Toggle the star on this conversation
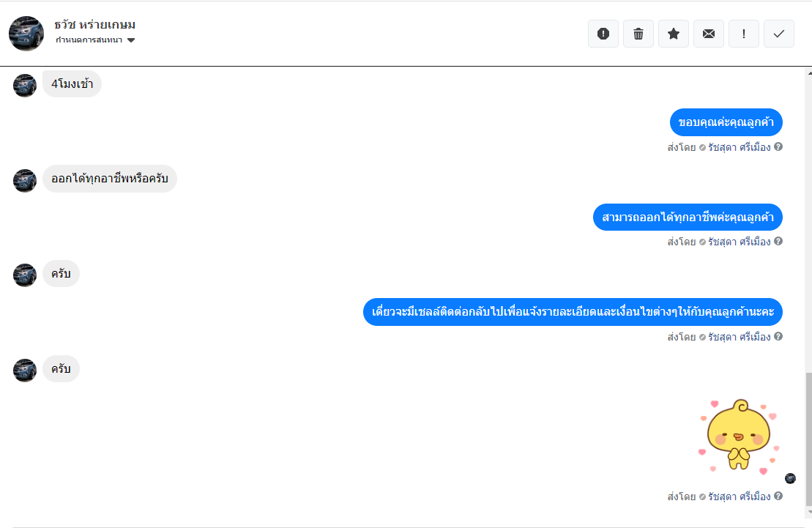This screenshot has height=528, width=812. point(674,34)
